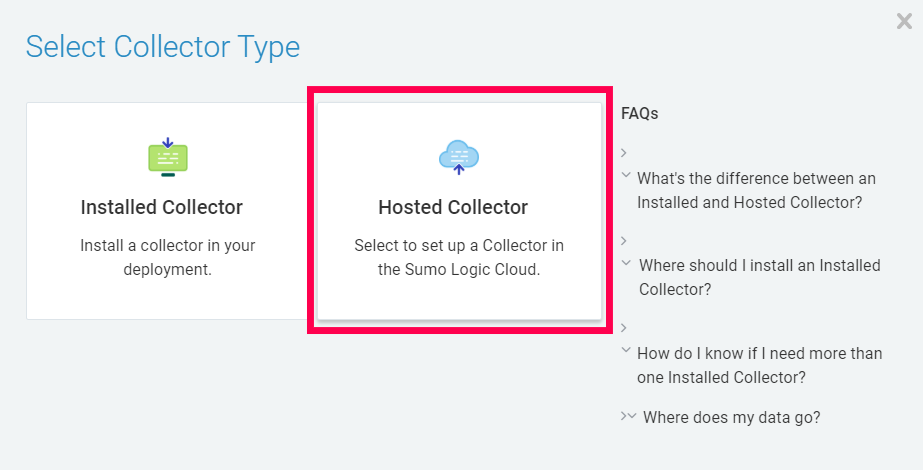Click the blue Hosted Collector cloud icon

(459, 157)
